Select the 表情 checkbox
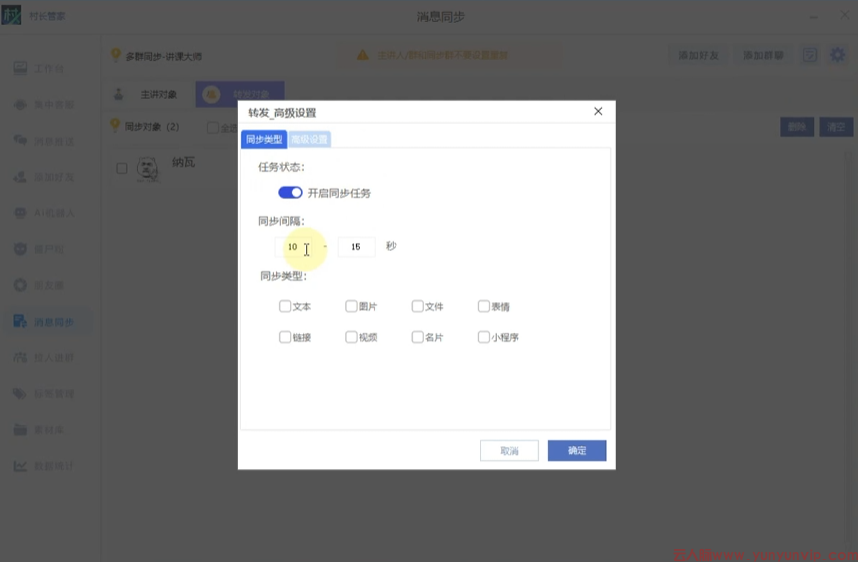The width and height of the screenshot is (858, 562). pyautogui.click(x=484, y=307)
